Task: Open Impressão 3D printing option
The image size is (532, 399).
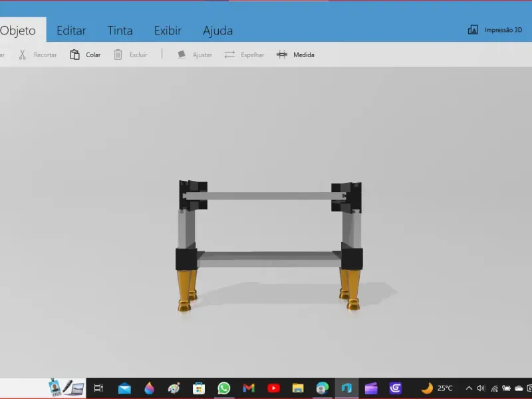Action: click(x=495, y=30)
